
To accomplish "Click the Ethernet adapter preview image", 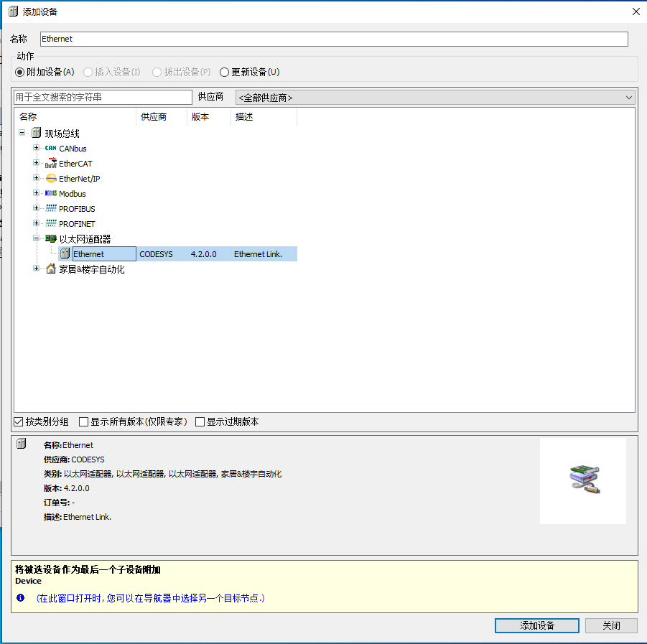I will [x=582, y=481].
